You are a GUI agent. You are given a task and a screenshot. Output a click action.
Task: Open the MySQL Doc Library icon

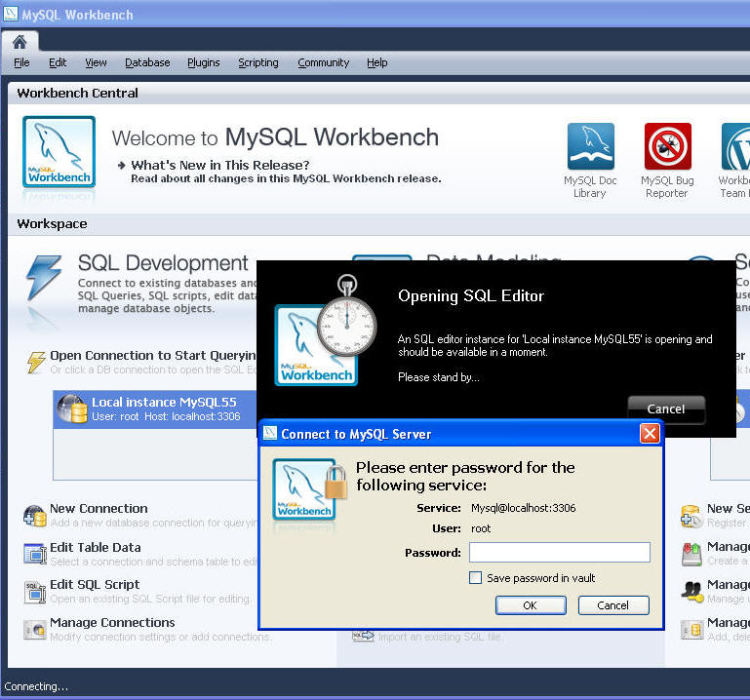[x=591, y=146]
